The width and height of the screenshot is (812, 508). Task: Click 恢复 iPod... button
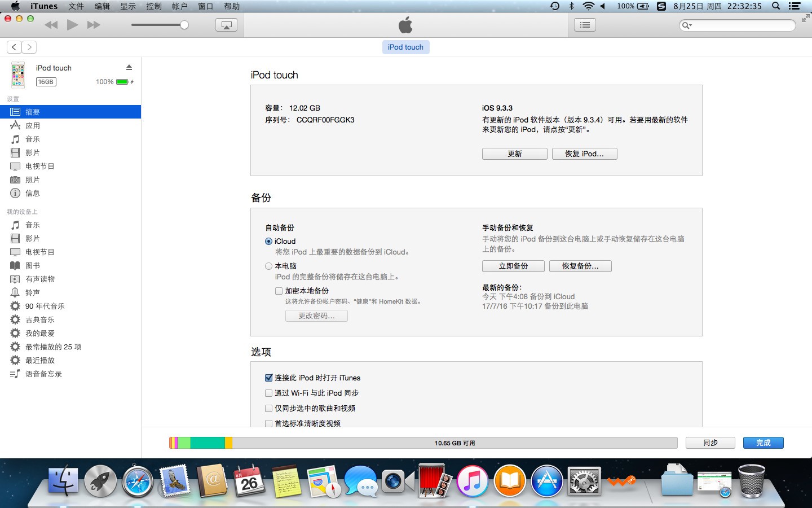[584, 154]
